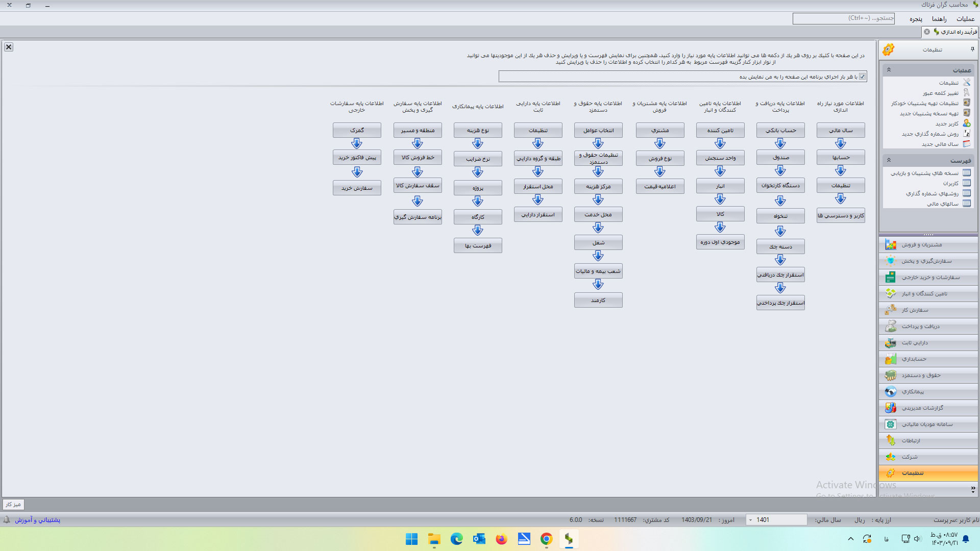Click the پشتیبانی و آموزش link
This screenshot has height=551, width=980.
[x=37, y=520]
